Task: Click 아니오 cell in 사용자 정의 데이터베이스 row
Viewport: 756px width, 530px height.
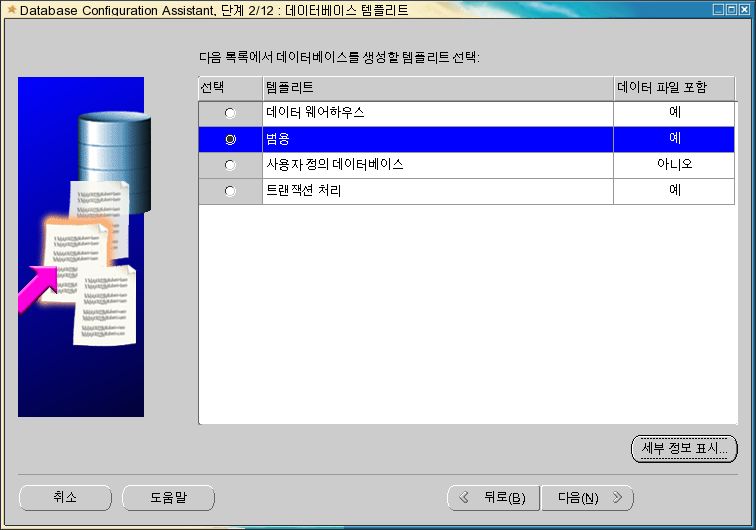Action: (x=674, y=165)
